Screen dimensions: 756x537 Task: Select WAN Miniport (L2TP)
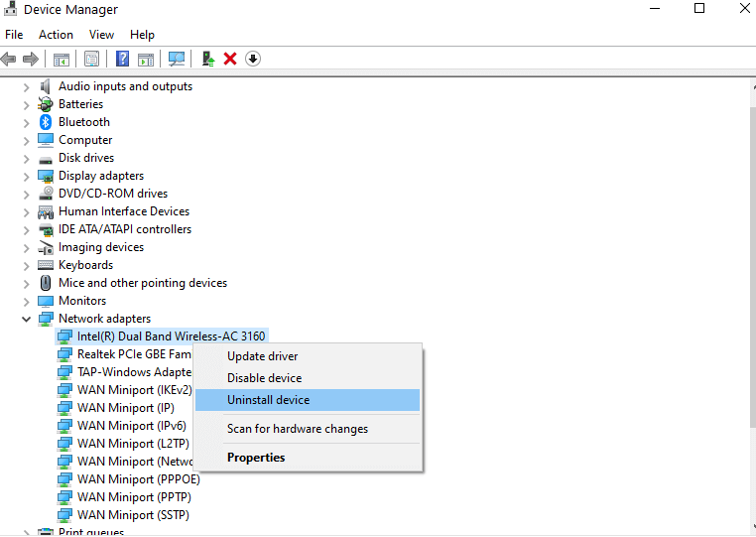point(133,444)
